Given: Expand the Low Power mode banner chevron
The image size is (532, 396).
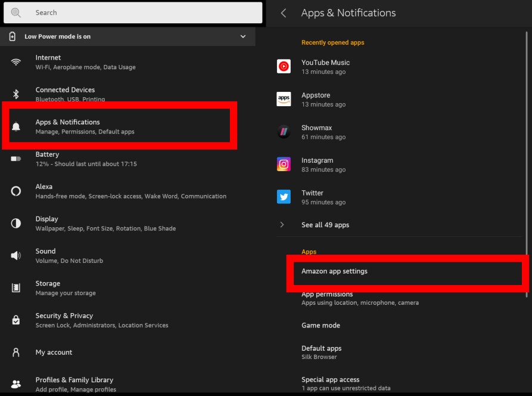Looking at the screenshot, I should (x=243, y=36).
